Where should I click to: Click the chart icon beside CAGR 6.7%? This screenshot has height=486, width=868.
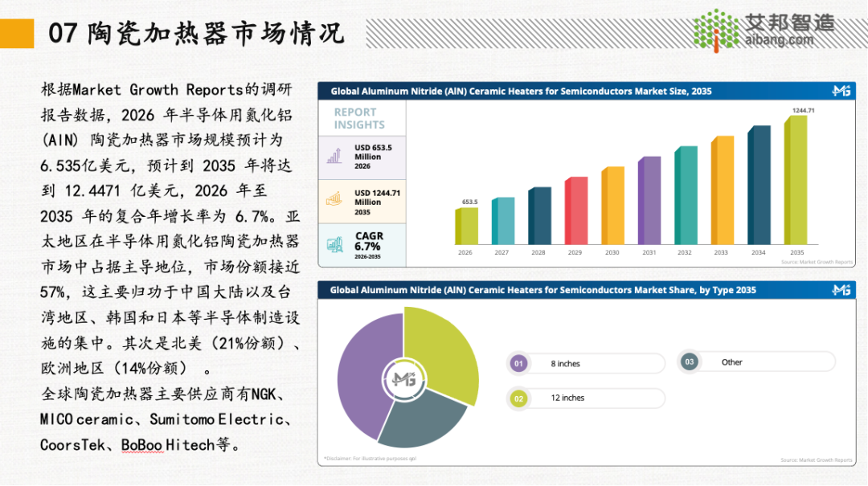coord(334,245)
